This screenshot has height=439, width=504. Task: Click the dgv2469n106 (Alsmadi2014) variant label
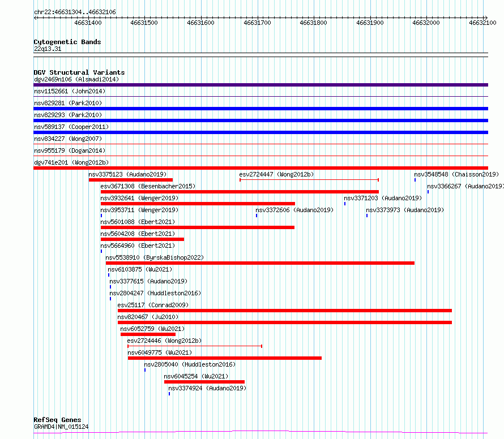point(76,79)
